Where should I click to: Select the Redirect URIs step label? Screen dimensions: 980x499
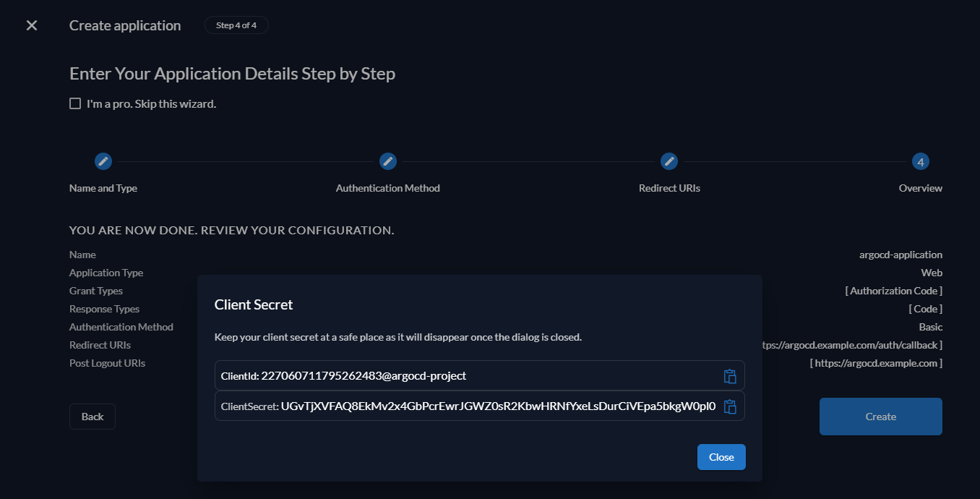click(669, 188)
